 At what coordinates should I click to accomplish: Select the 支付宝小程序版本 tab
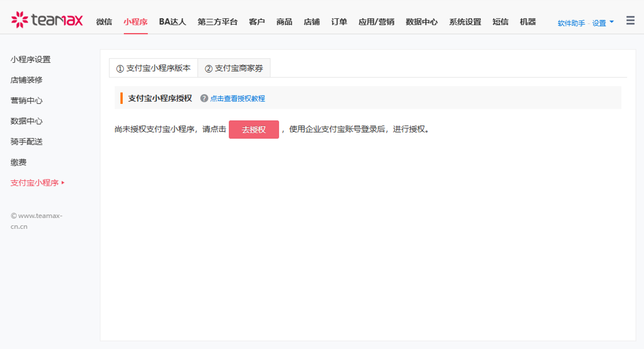(x=153, y=68)
